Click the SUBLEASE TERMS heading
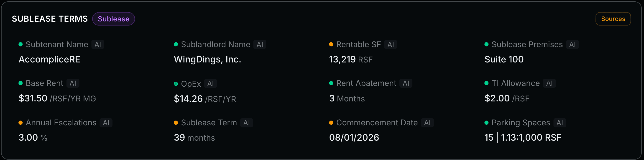The height and width of the screenshot is (160, 644). tap(50, 18)
